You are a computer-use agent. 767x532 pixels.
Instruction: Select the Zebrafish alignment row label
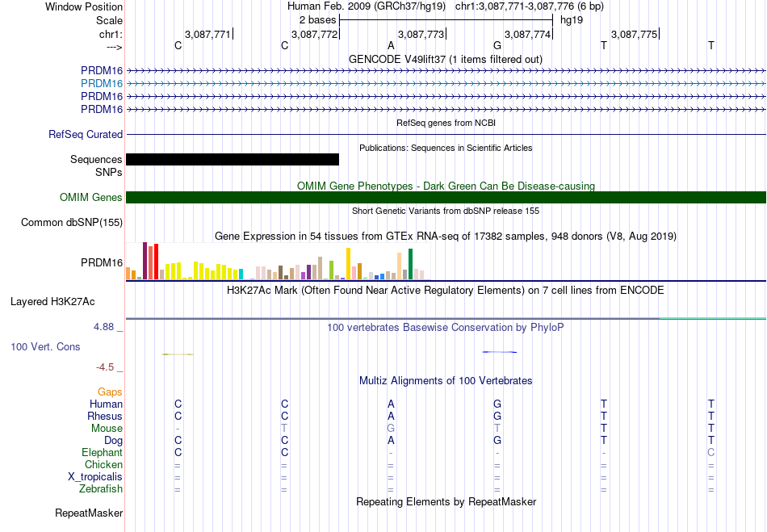101,488
